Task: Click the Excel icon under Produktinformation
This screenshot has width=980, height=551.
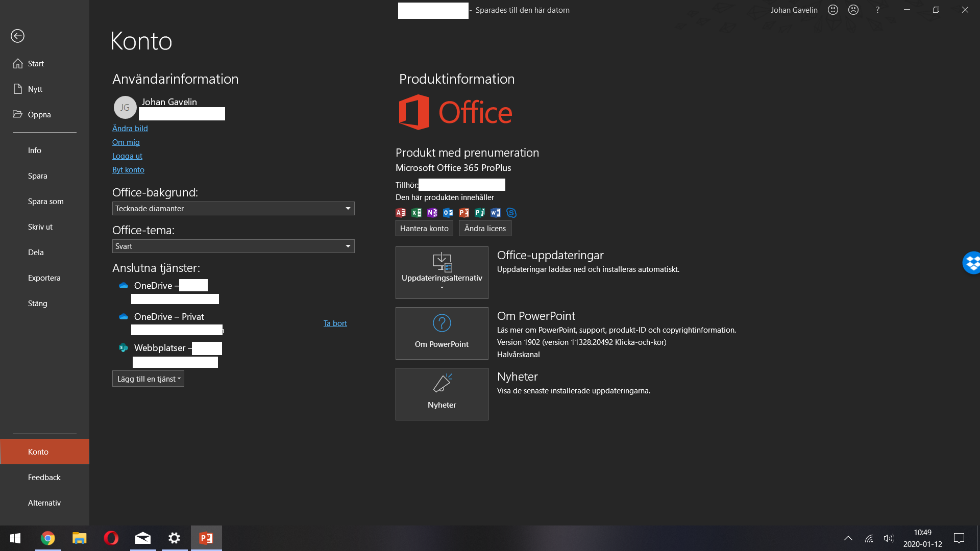Action: 416,213
